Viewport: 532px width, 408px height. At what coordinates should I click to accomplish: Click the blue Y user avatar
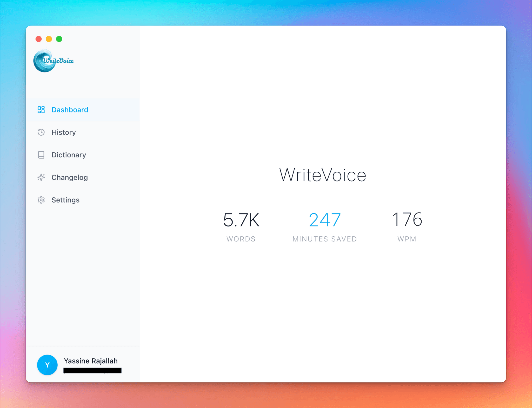[x=47, y=365]
